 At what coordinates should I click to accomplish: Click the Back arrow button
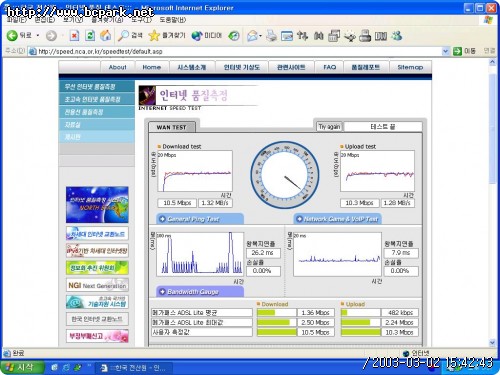tap(12, 36)
